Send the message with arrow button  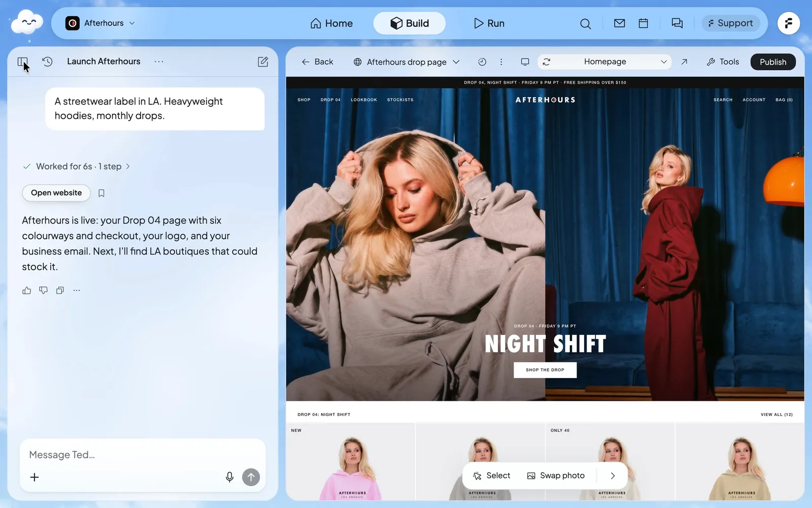pos(251,477)
